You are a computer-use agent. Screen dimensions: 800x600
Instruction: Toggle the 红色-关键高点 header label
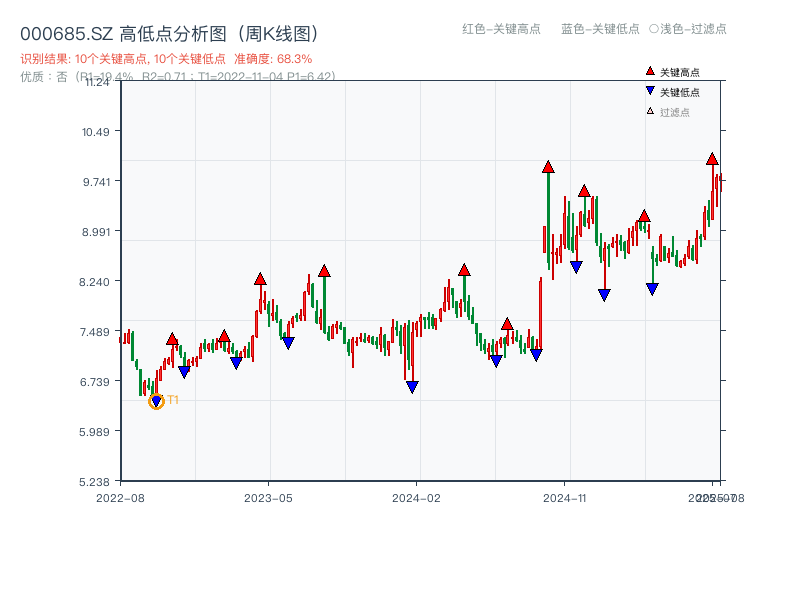(501, 29)
